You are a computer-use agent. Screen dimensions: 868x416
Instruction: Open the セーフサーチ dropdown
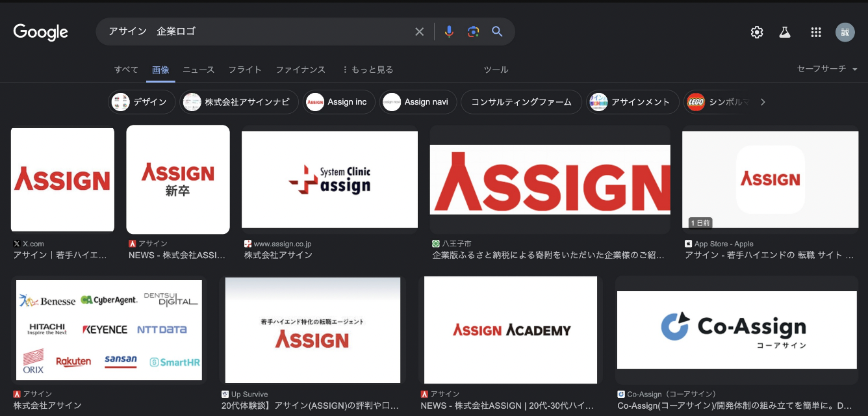(827, 69)
